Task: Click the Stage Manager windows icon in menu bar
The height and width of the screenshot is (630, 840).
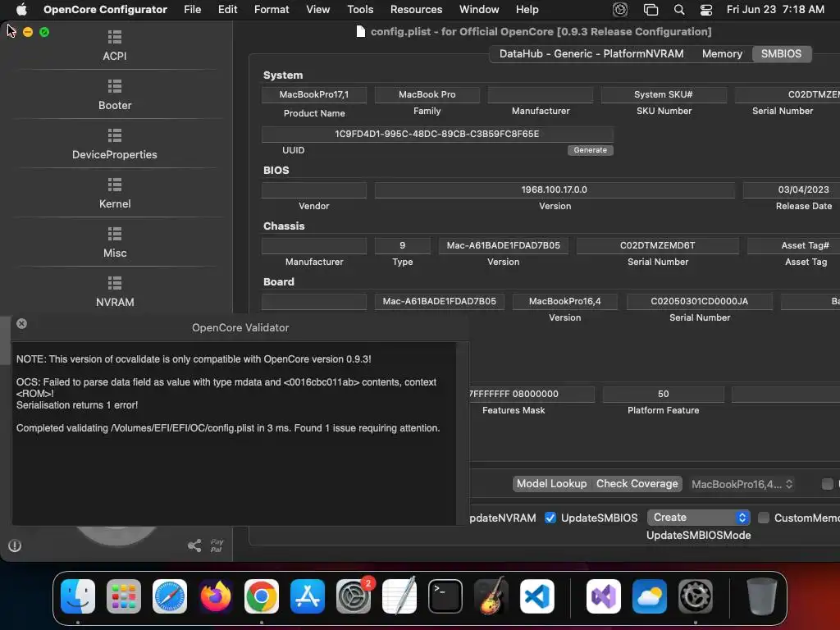Action: [x=651, y=10]
